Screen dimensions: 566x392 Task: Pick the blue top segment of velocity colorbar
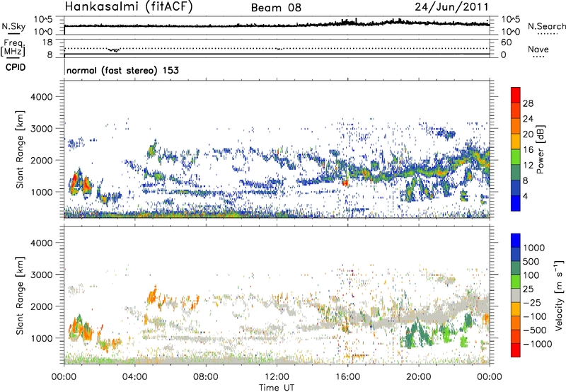pyautogui.click(x=516, y=241)
